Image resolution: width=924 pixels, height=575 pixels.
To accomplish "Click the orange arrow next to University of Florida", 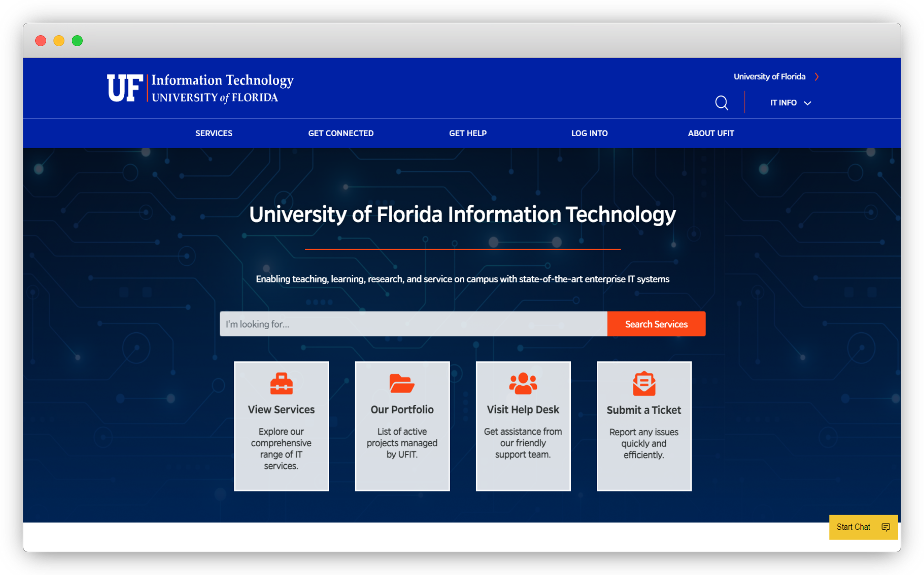I will 817,77.
